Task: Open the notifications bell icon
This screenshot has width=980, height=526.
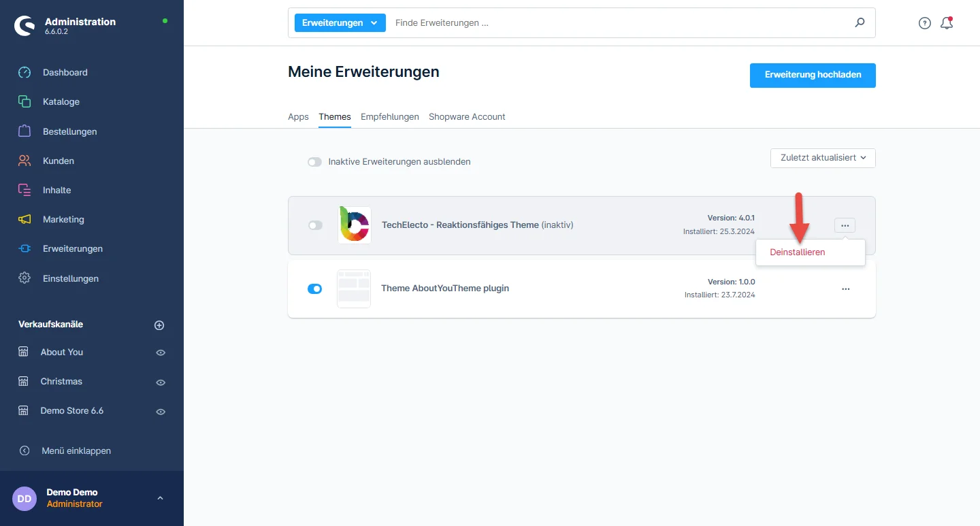Action: pyautogui.click(x=946, y=23)
